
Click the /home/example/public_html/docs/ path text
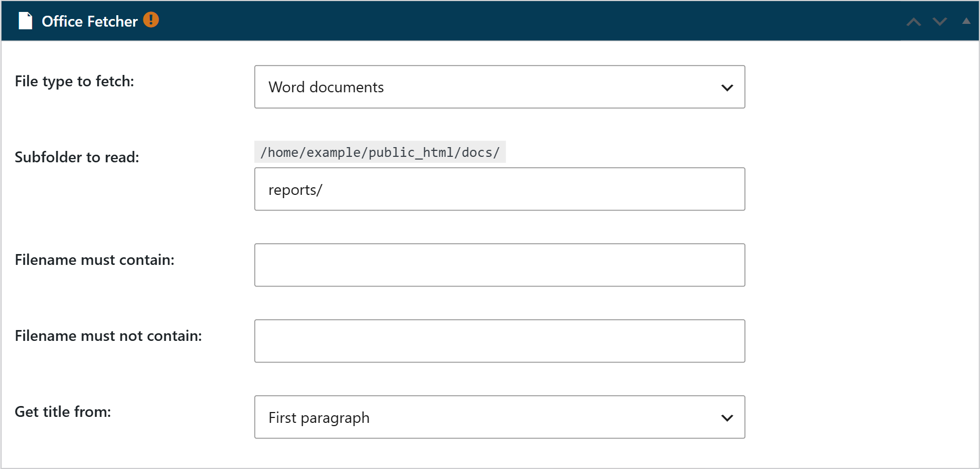click(x=380, y=152)
